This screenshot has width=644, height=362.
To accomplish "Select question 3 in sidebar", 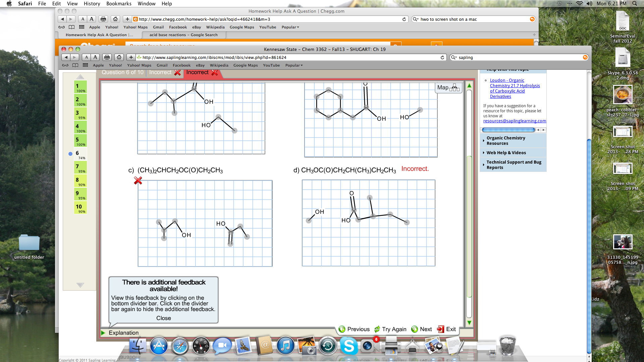I will point(80,114).
